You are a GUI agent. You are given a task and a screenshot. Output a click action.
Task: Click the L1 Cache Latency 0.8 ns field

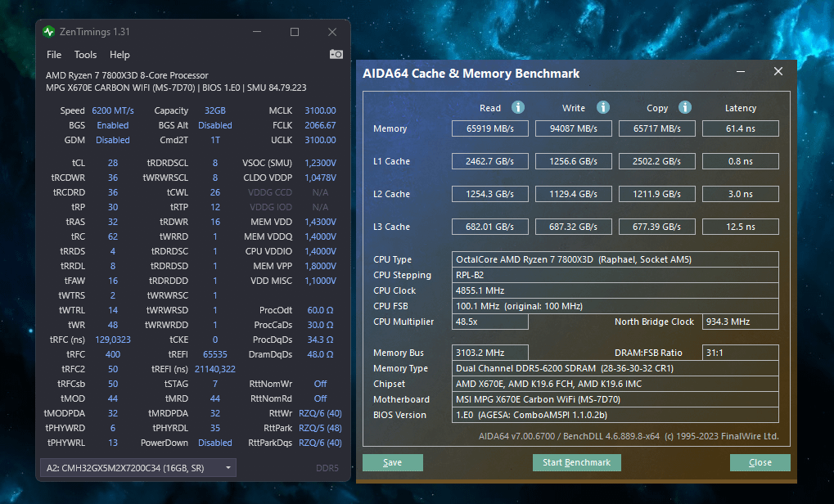(741, 161)
